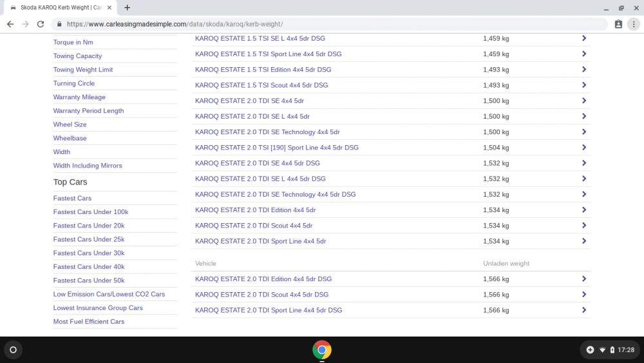Click the address bar URL
The width and height of the screenshot is (644, 363).
pyautogui.click(x=175, y=25)
